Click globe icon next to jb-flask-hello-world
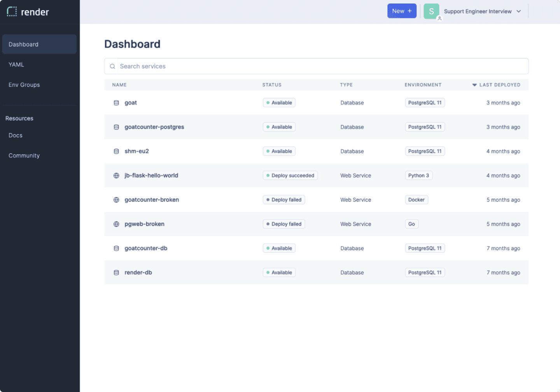The image size is (560, 392). [x=116, y=175]
